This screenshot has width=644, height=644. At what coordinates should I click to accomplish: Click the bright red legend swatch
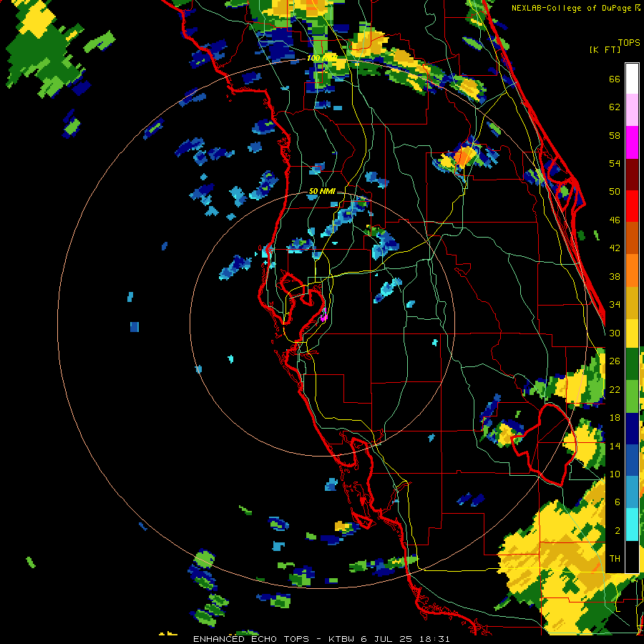pyautogui.click(x=632, y=206)
